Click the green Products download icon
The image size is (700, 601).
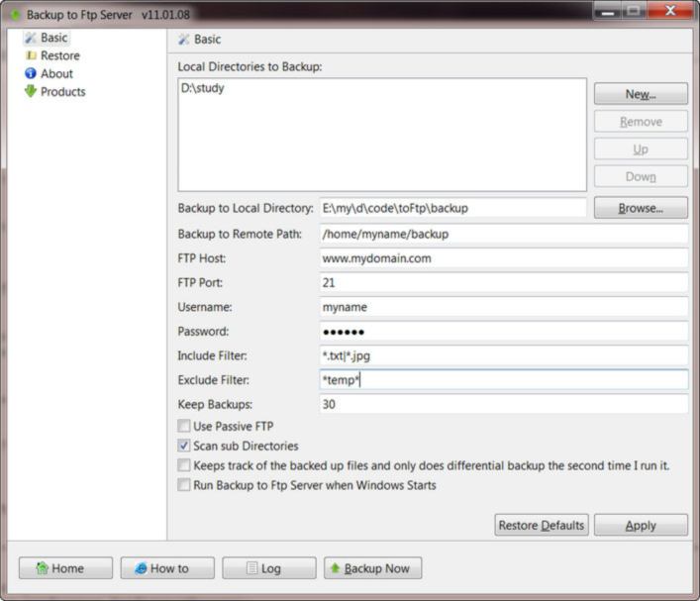pyautogui.click(x=31, y=91)
